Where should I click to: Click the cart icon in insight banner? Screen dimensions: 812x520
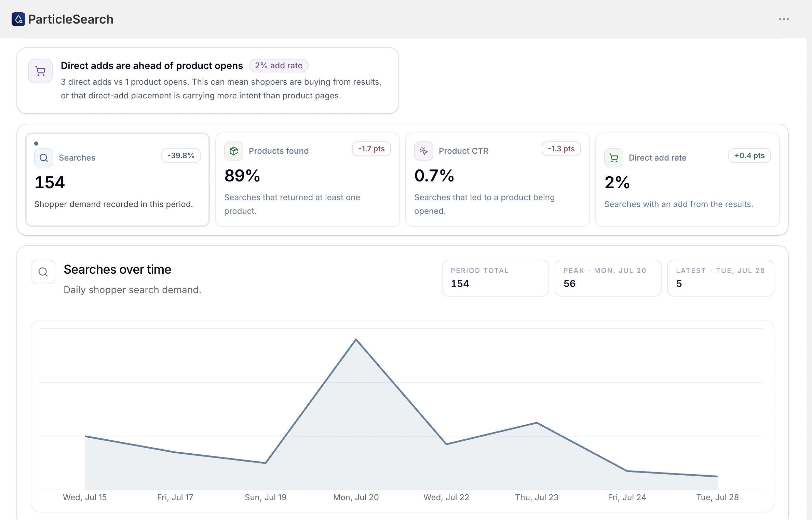click(40, 71)
